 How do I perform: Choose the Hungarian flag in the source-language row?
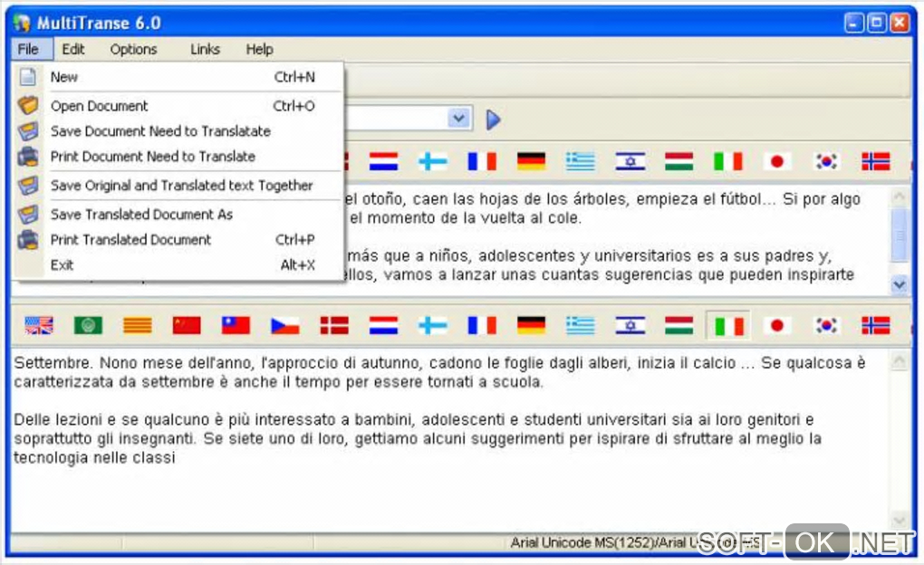[x=679, y=161]
